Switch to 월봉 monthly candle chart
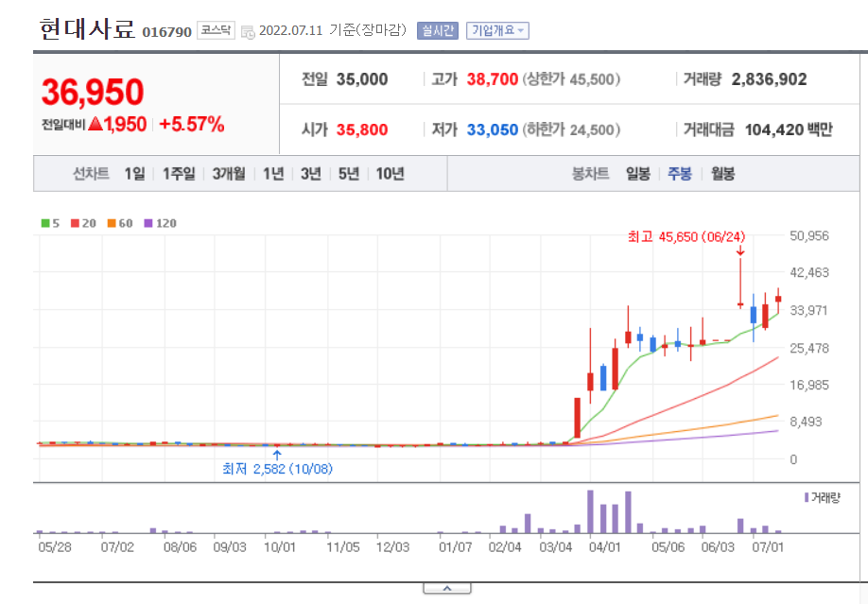 (723, 174)
